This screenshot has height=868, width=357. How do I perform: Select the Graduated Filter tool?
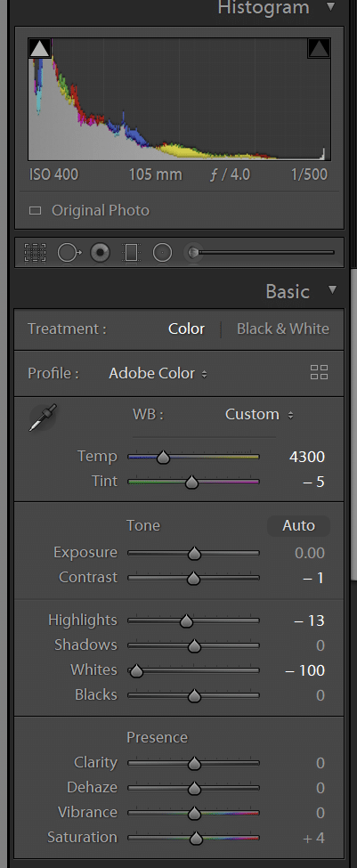click(131, 253)
